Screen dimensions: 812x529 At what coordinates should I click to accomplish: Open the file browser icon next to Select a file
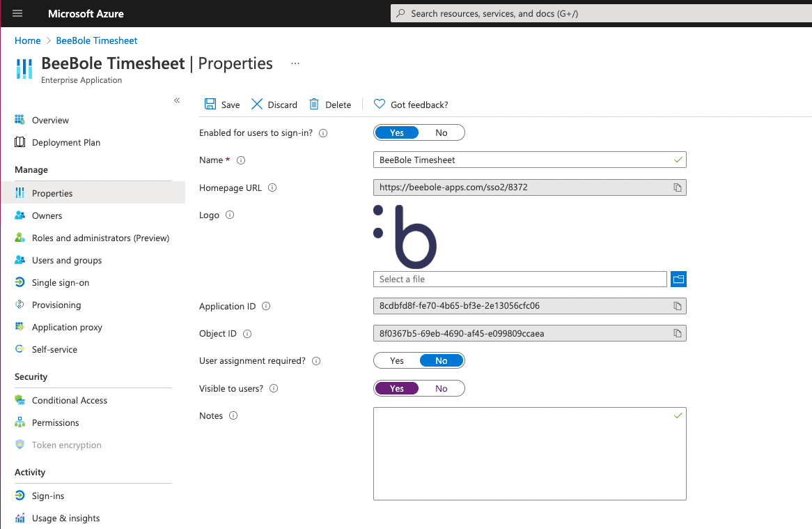(678, 279)
